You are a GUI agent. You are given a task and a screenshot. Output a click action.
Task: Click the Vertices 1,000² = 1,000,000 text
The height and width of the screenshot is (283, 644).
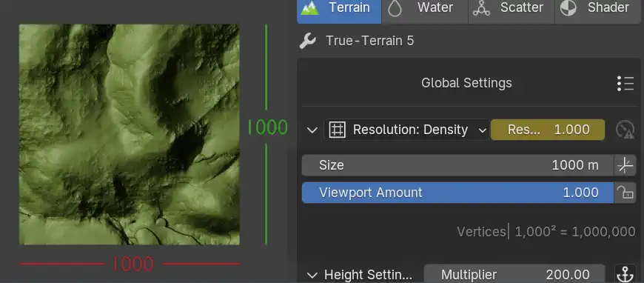(546, 232)
